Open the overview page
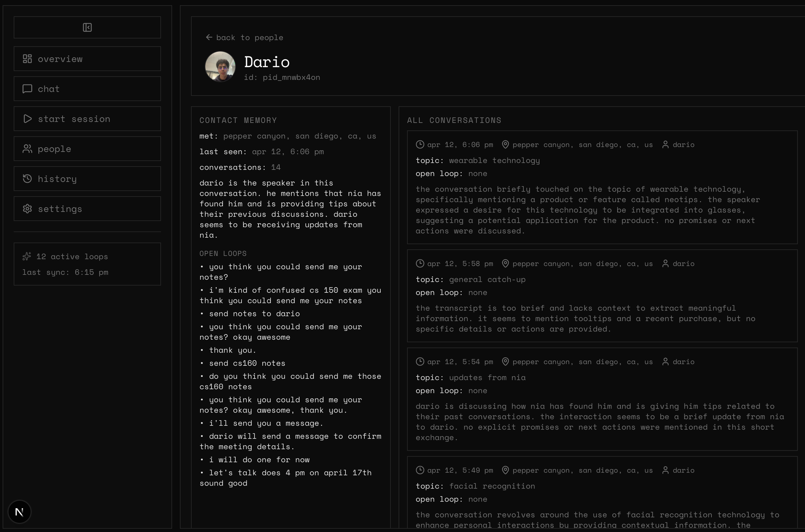 click(x=87, y=59)
